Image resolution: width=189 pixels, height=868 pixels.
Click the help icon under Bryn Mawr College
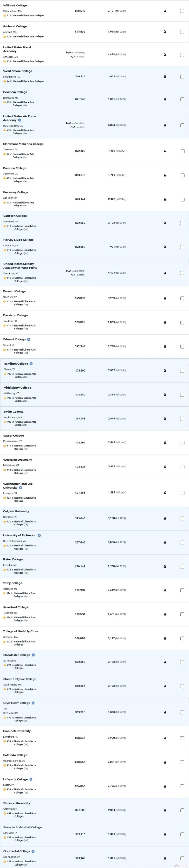pyautogui.click(x=5, y=709)
